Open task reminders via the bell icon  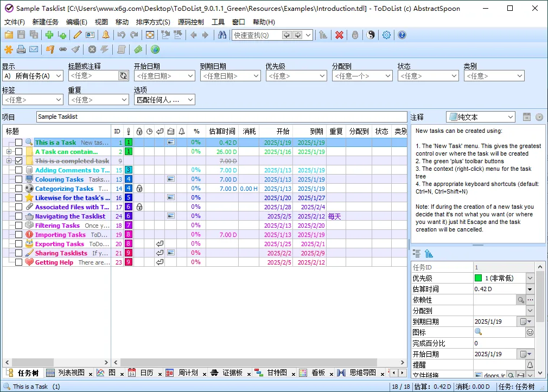(x=105, y=35)
